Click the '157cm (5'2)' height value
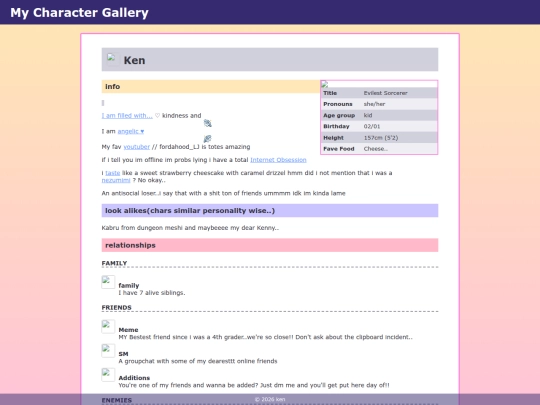Viewport: 540px width, 405px height. click(381, 138)
